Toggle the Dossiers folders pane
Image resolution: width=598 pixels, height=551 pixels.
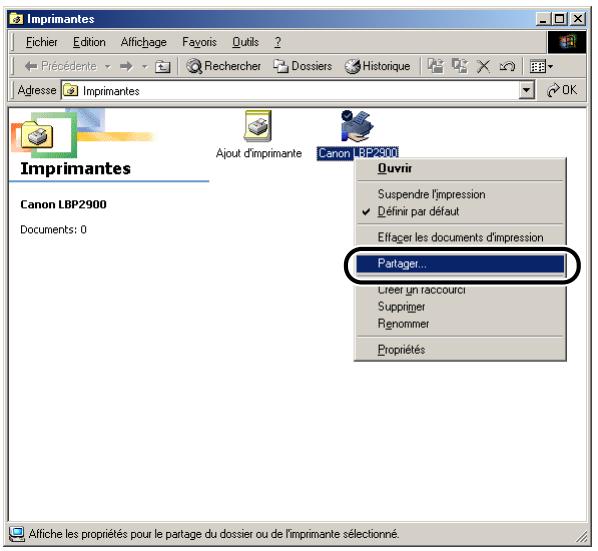coord(302,66)
